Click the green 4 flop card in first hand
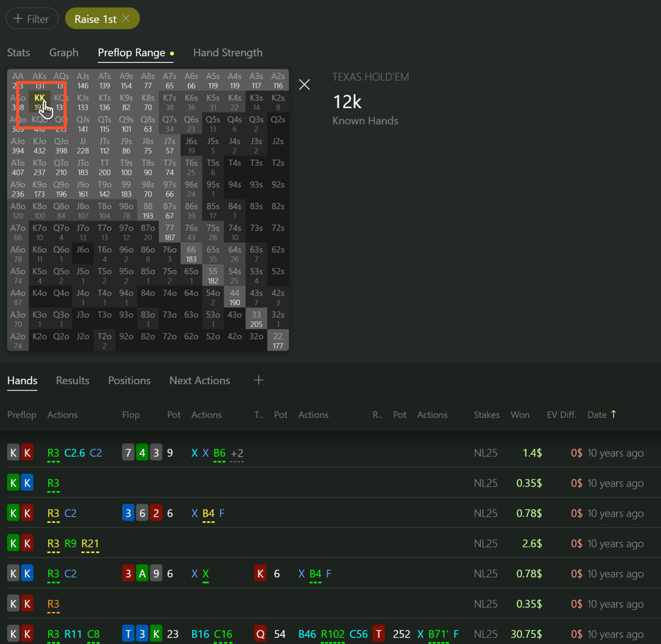Viewport: 661px width, 644px height. pyautogui.click(x=142, y=453)
